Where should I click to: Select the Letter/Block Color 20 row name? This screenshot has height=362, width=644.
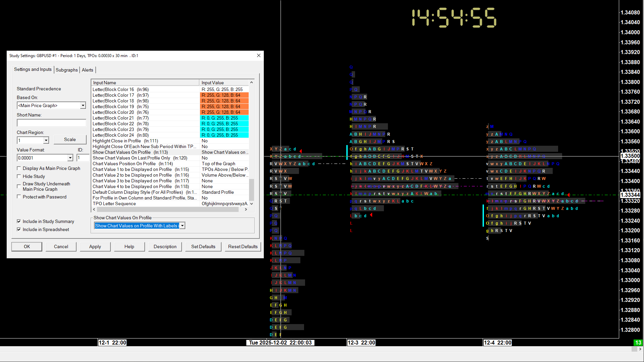(x=120, y=112)
